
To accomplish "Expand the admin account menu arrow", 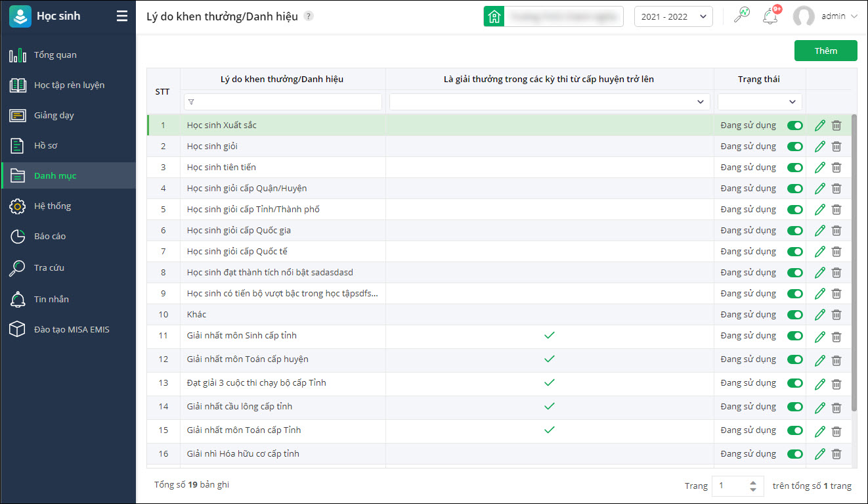I will [x=854, y=16].
